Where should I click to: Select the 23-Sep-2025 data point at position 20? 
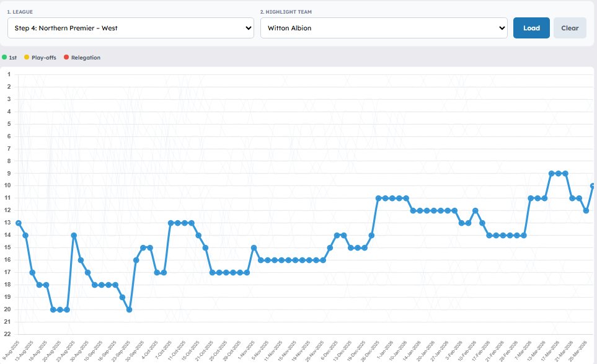coord(129,309)
